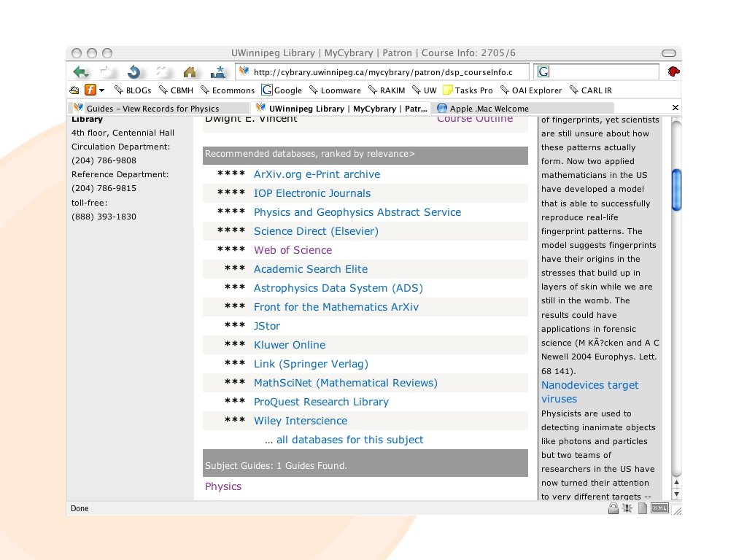The width and height of the screenshot is (747, 560).
Task: Click the site icon in the address bar
Action: coord(244,71)
